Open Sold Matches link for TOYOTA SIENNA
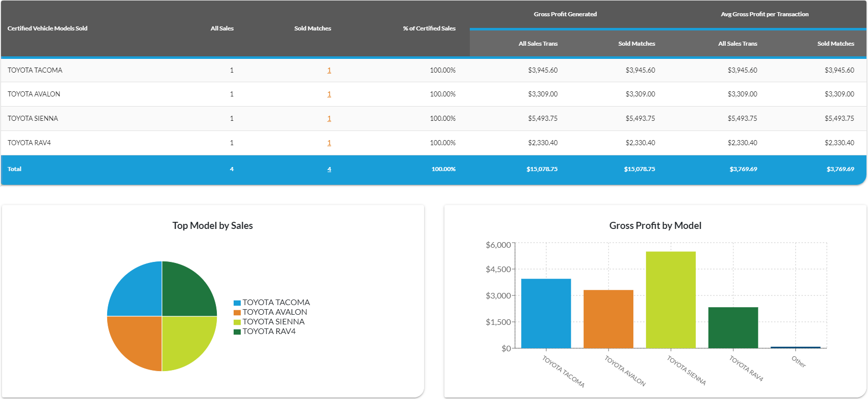The width and height of the screenshot is (868, 399). pyautogui.click(x=329, y=119)
